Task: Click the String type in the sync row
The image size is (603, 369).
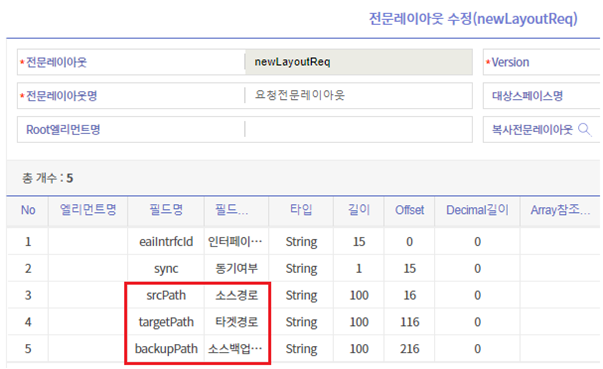Action: click(301, 268)
